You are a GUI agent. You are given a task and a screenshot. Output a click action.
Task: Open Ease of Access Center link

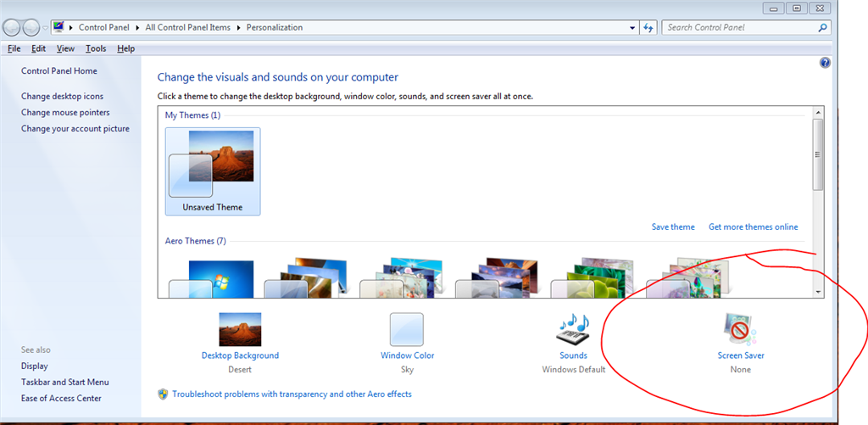(61, 399)
